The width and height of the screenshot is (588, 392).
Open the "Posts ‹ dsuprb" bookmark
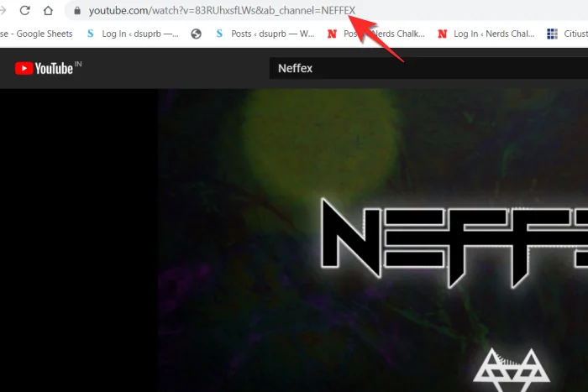(x=259, y=34)
